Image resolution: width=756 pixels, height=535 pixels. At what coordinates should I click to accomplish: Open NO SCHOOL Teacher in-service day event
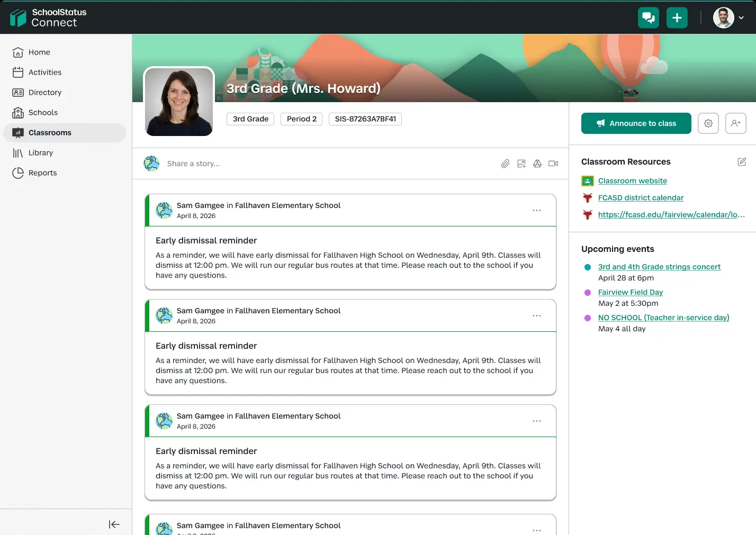tap(664, 318)
